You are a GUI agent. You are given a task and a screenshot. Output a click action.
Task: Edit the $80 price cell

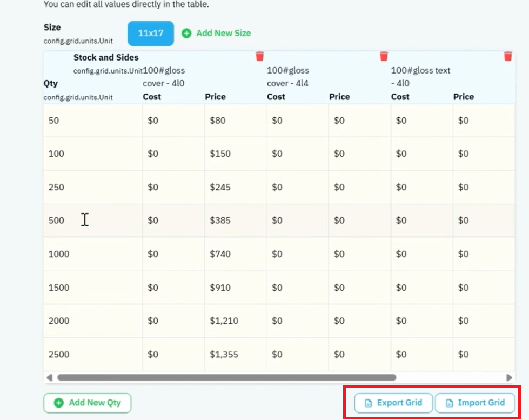[x=235, y=121]
